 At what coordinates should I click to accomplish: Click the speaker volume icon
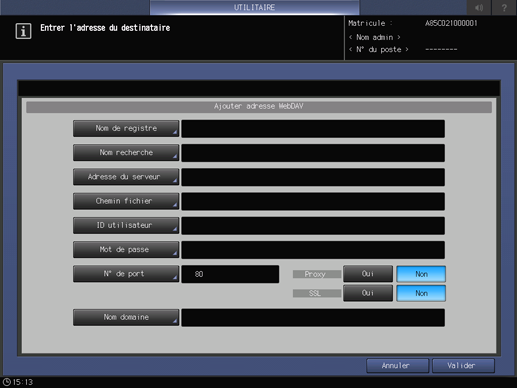click(x=479, y=7)
